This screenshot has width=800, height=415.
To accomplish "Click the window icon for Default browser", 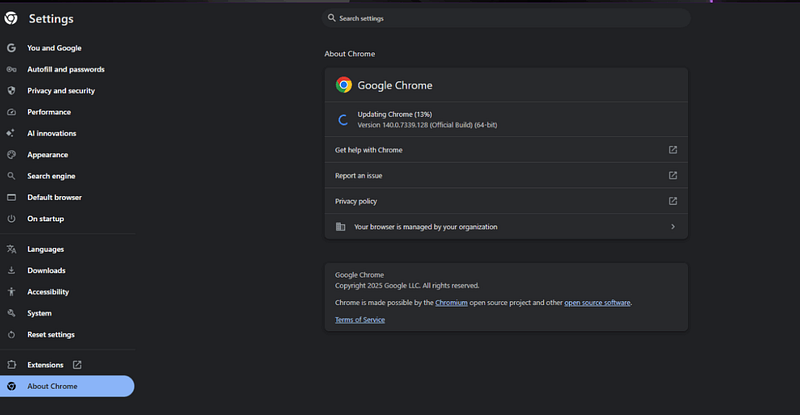I will [11, 198].
